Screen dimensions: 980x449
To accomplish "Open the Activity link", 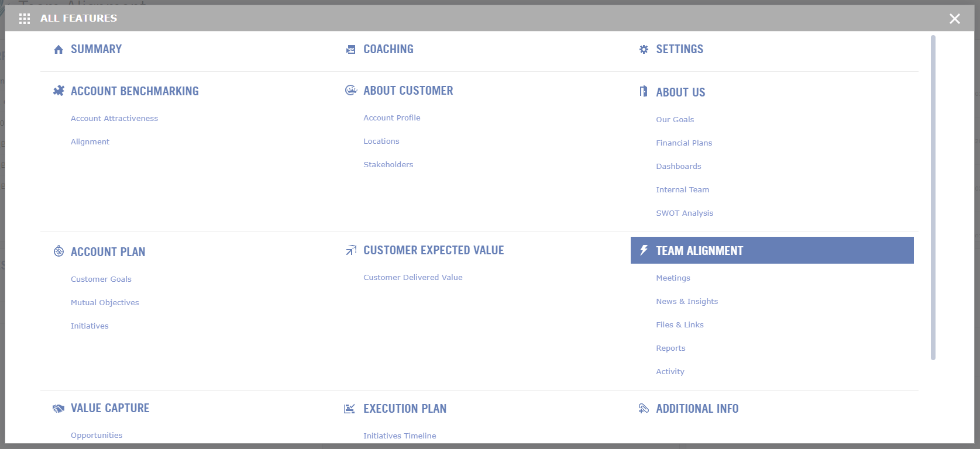I will (670, 371).
